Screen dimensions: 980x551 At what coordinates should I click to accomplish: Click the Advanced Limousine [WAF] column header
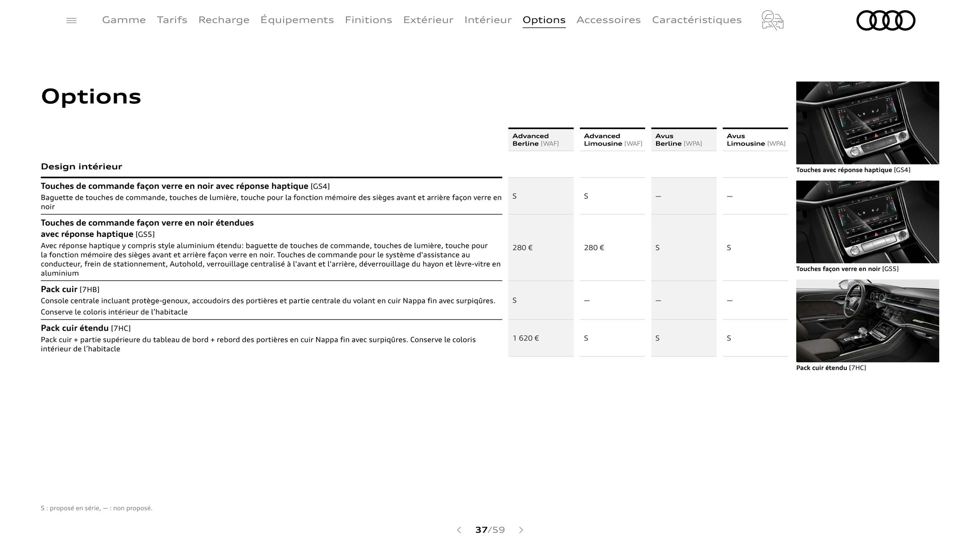612,140
